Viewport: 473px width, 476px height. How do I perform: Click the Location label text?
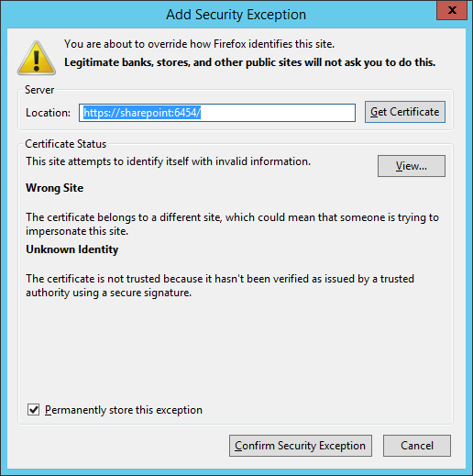click(48, 113)
